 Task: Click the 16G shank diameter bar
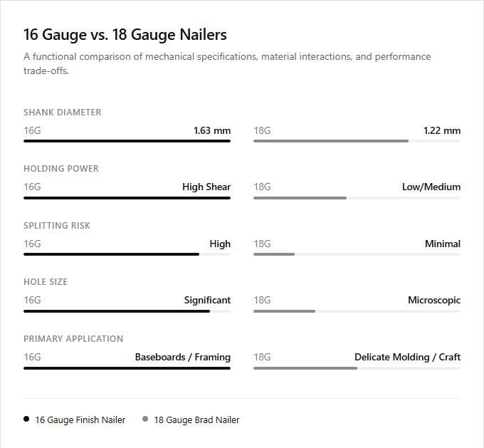pyautogui.click(x=127, y=141)
